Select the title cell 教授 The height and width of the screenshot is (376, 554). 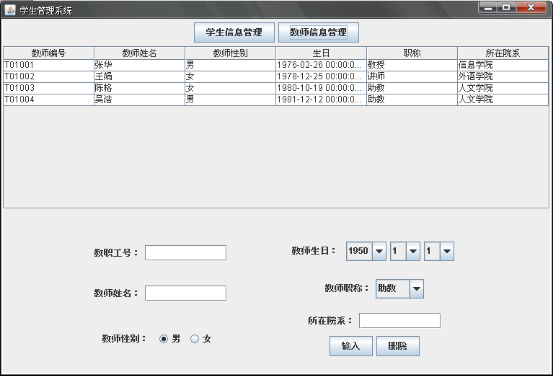pos(412,65)
